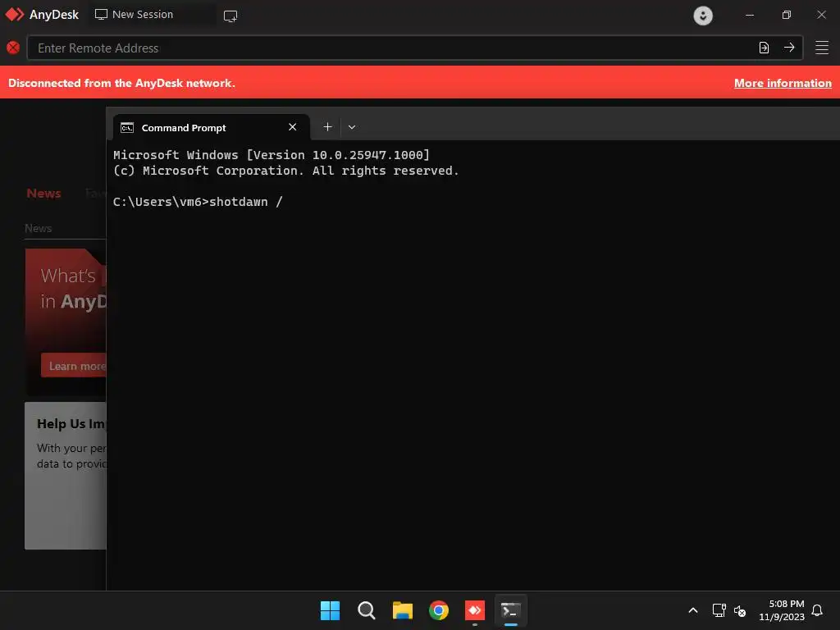Focus the Enter Remote Address field

[x=414, y=48]
